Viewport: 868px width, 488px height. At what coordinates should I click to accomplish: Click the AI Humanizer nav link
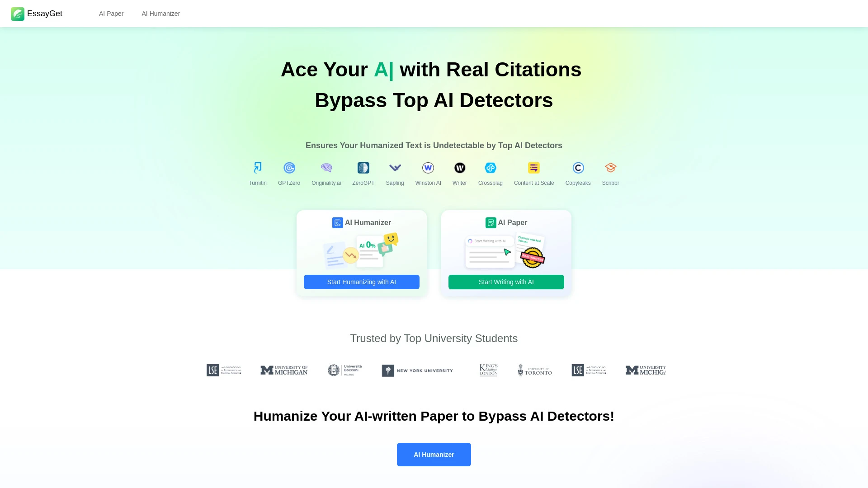pos(161,14)
